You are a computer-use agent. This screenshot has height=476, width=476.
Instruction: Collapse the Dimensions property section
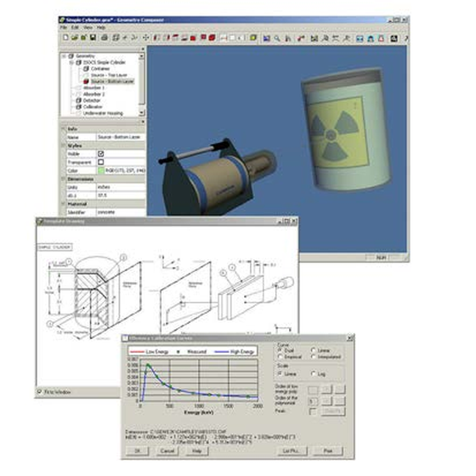[x=64, y=179]
